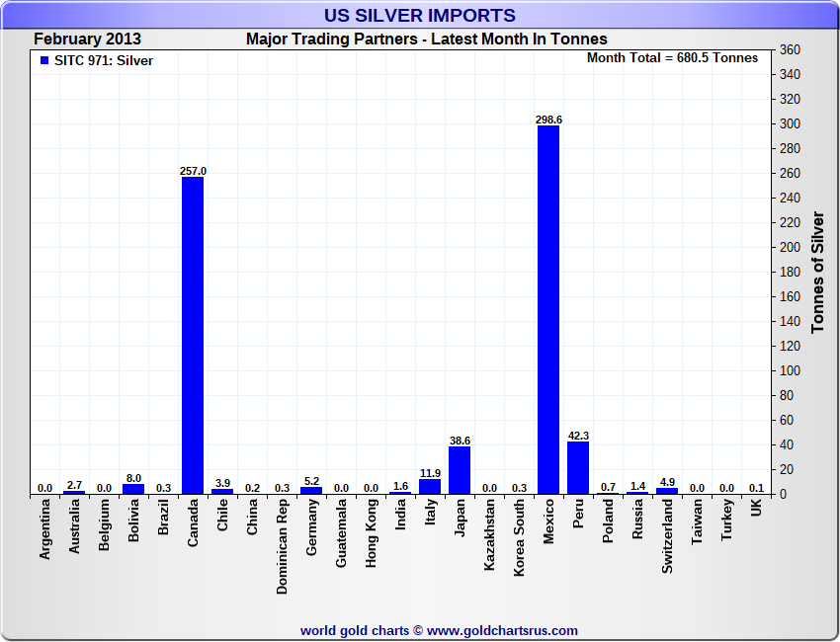840x642 pixels.
Task: Click the Major Trading Partners subtitle
Action: [x=427, y=40]
